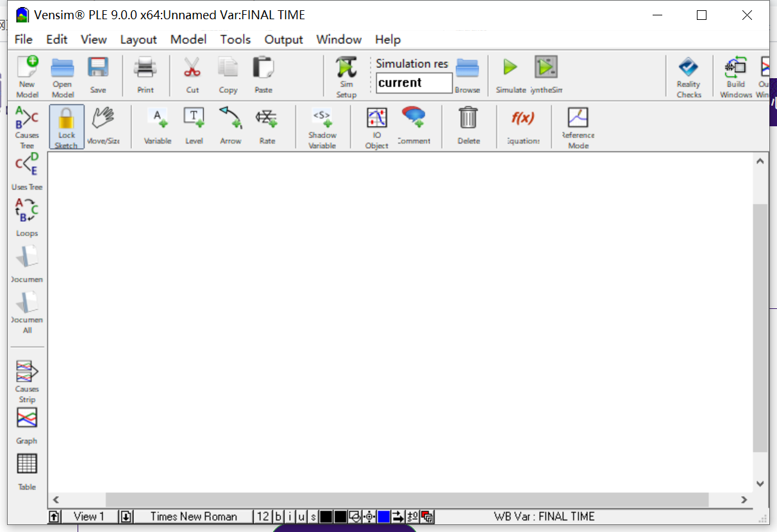Select the Shadow Variable tool

pos(322,127)
